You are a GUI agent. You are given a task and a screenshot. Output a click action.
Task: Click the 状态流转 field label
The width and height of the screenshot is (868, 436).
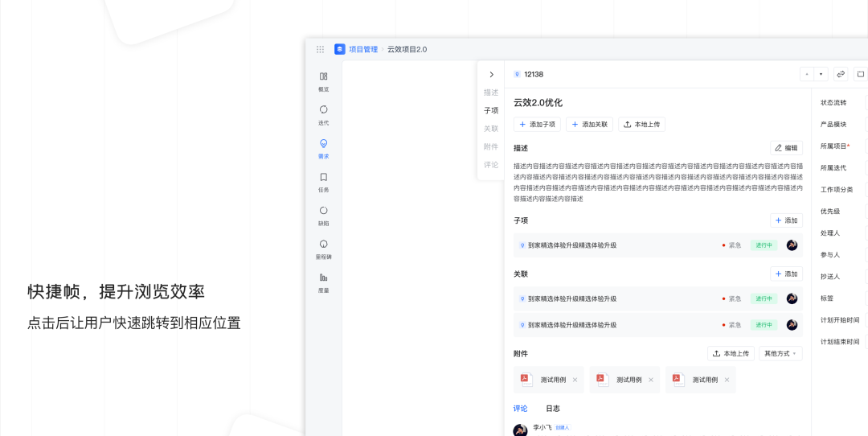pos(833,103)
